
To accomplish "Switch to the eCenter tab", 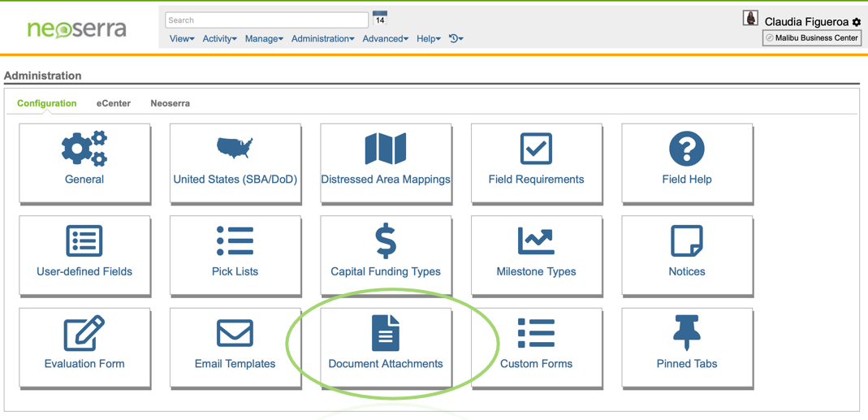I will [114, 103].
